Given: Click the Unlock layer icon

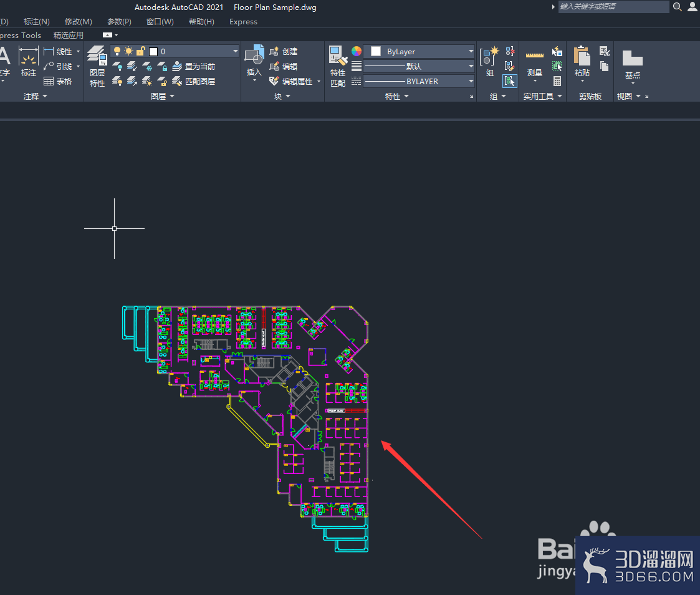Looking at the screenshot, I should pyautogui.click(x=162, y=81).
